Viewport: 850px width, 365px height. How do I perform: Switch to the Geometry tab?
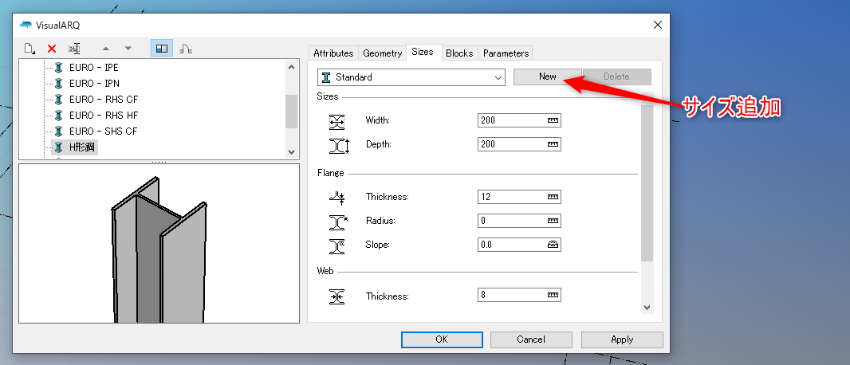coord(382,53)
